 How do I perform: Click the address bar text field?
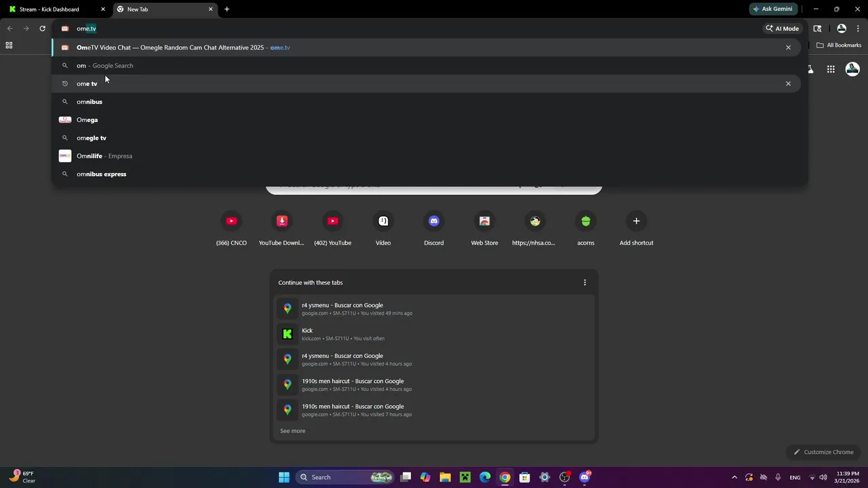tap(407, 28)
